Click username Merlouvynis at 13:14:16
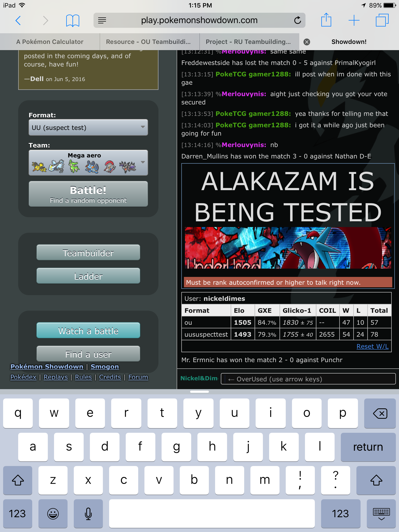399x532 pixels. pos(244,145)
